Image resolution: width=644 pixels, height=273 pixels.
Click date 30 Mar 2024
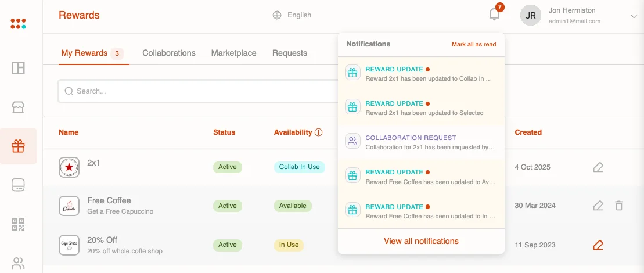[x=535, y=206]
